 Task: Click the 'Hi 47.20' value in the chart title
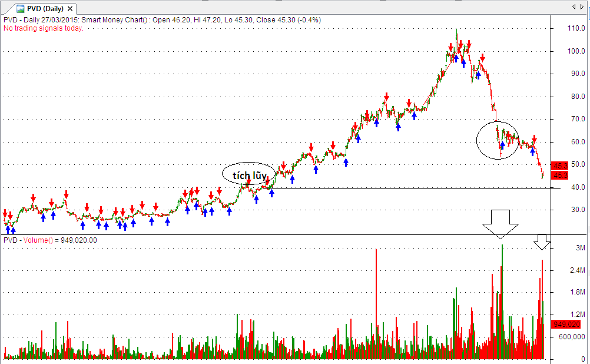pos(207,20)
